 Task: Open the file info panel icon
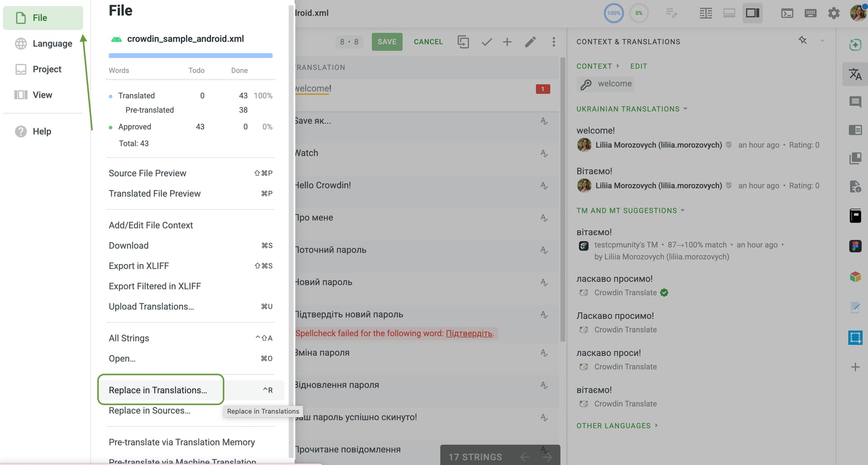pyautogui.click(x=855, y=186)
